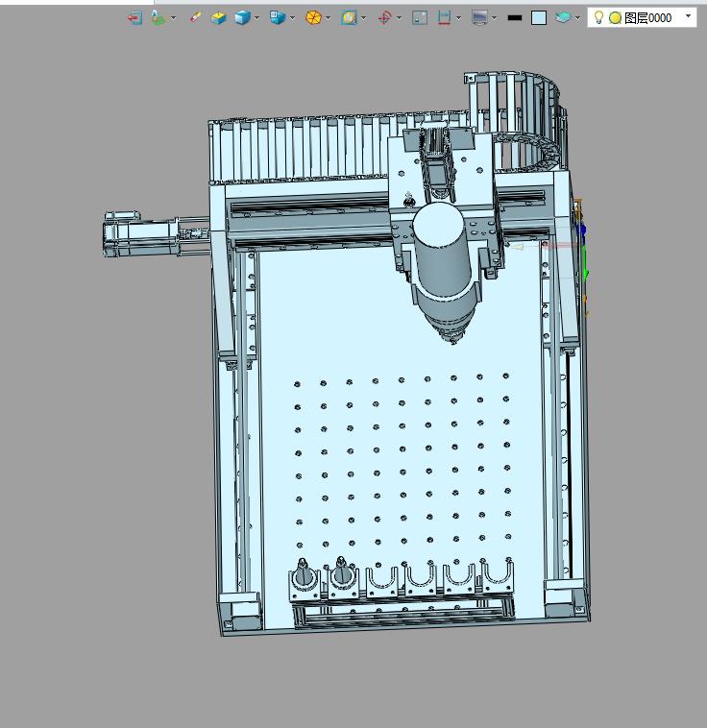The width and height of the screenshot is (707, 728).
Task: Open dropdown arrow beside blue cube icon
Action: 256,18
